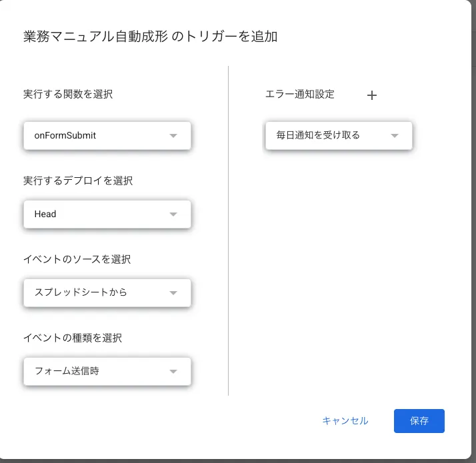Click the arrow beside スプレッドシートから
The height and width of the screenshot is (463, 476).
tap(173, 292)
